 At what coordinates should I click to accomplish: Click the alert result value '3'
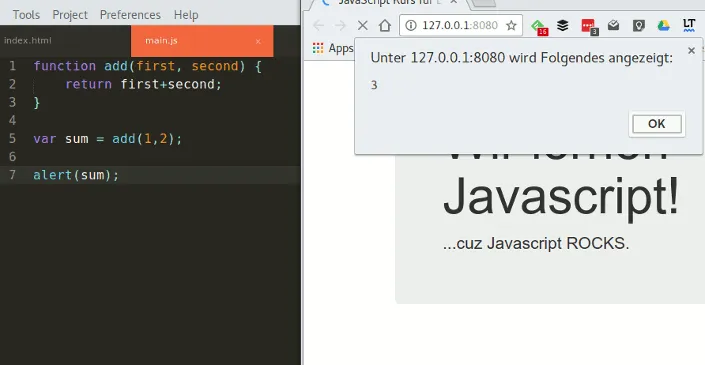374,85
